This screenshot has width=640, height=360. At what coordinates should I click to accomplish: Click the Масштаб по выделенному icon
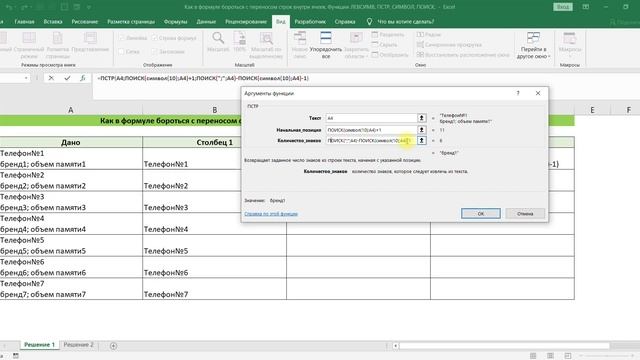coord(266,45)
